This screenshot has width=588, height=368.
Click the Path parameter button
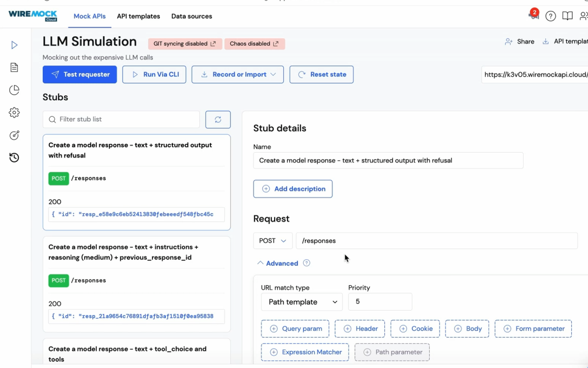coord(392,352)
